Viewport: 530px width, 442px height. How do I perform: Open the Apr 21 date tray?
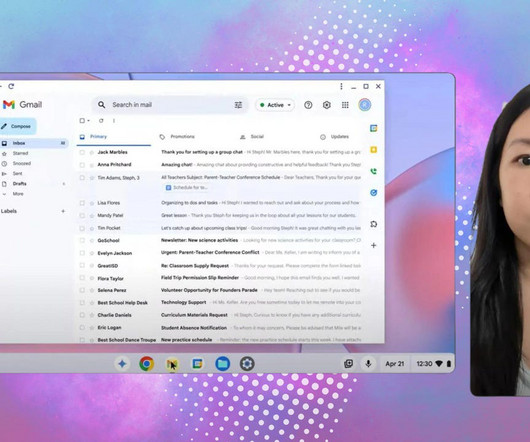pos(394,364)
